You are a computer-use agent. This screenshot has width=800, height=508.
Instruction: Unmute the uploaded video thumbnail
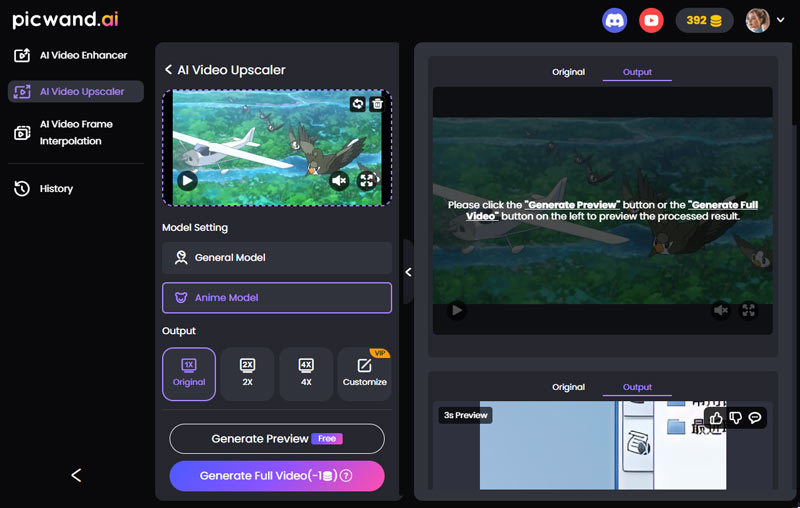click(x=339, y=181)
